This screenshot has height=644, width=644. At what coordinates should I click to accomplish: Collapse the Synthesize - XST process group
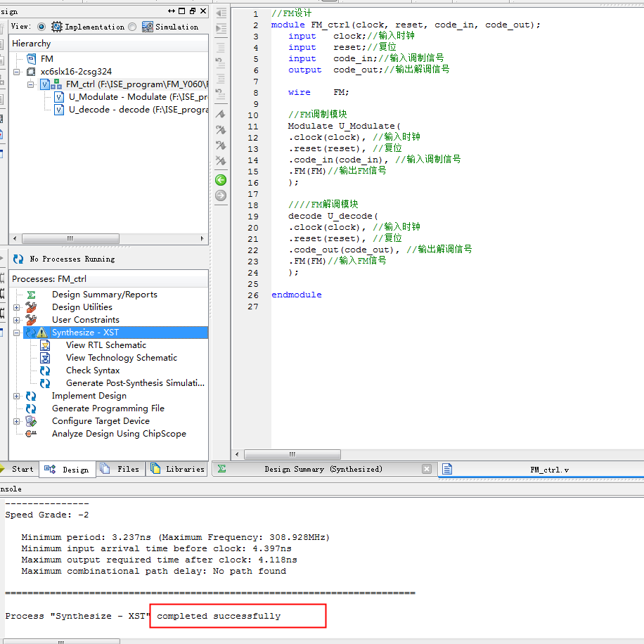click(x=16, y=332)
